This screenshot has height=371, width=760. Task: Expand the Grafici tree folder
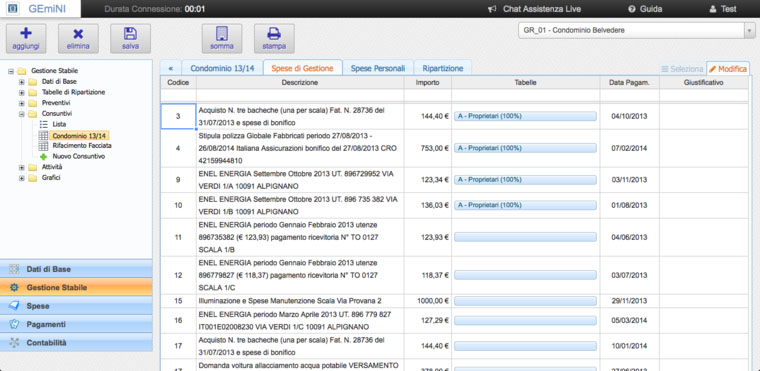pos(21,177)
